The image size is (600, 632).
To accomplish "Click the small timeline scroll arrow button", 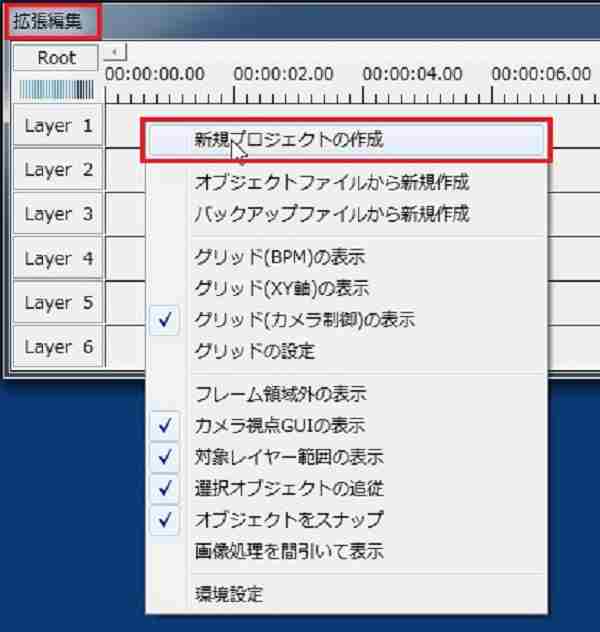I will point(115,52).
